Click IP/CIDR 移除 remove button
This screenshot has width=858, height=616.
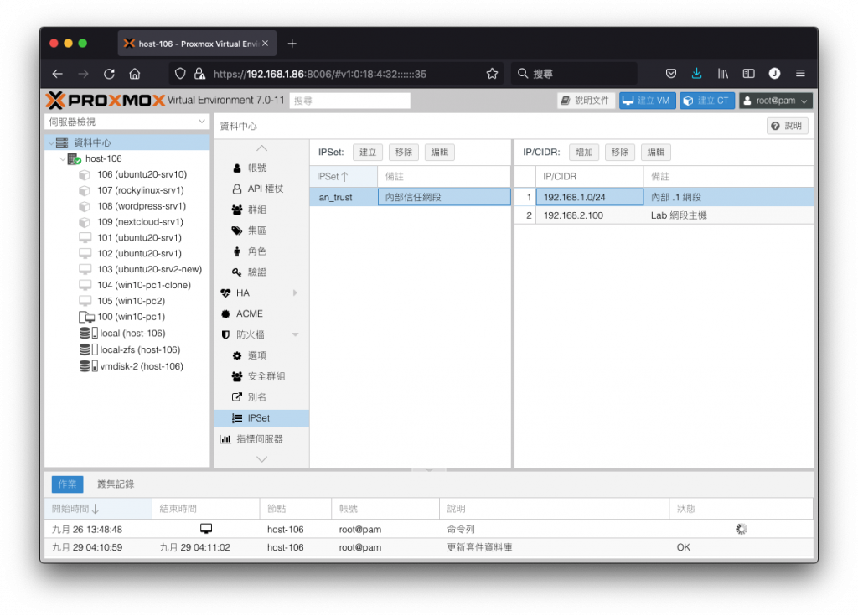click(x=620, y=153)
